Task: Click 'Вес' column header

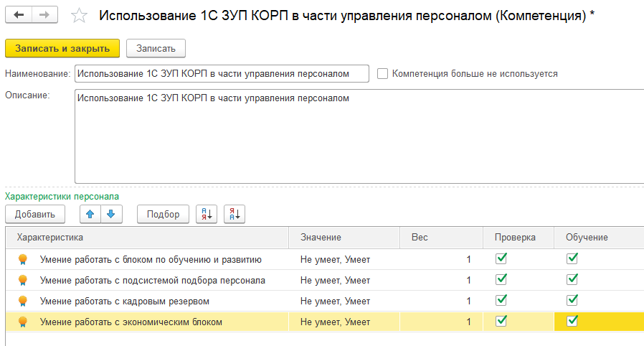Action: coord(441,238)
